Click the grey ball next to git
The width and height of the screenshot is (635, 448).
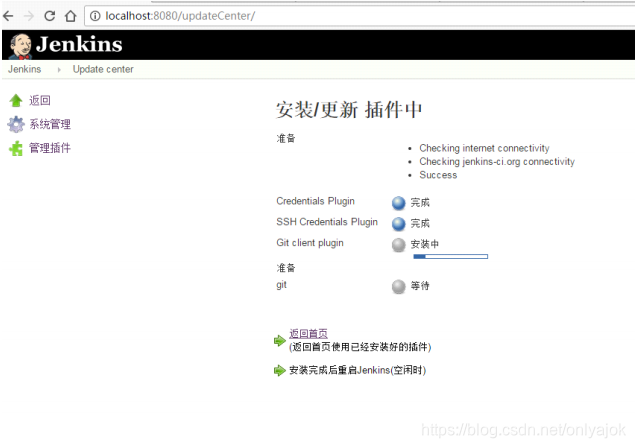(398, 286)
